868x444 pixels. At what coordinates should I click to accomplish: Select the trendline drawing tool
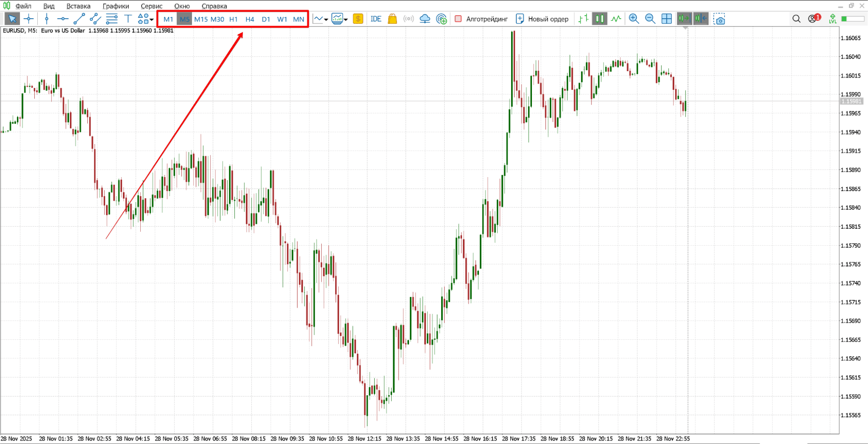pyautogui.click(x=79, y=19)
